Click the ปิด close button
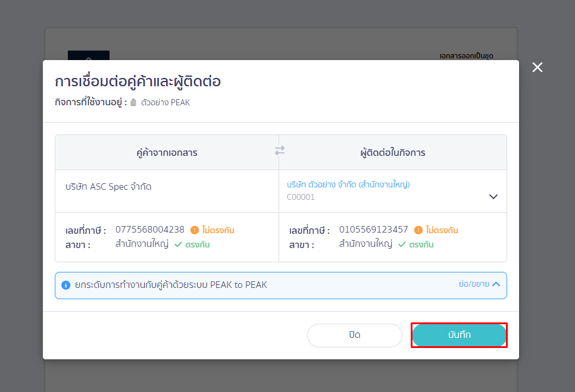The image size is (575, 392). coord(355,335)
